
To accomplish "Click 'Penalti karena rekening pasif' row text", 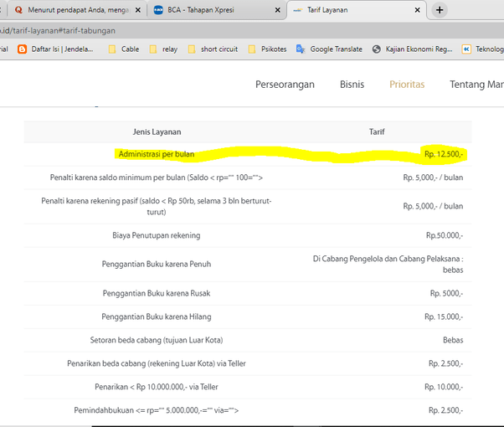I will pyautogui.click(x=157, y=207).
